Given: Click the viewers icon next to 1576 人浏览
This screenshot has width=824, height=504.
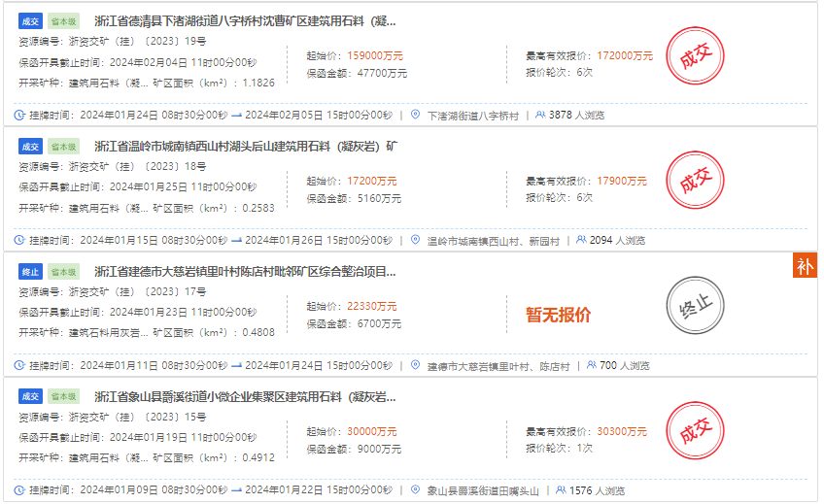Looking at the screenshot, I should coord(560,491).
